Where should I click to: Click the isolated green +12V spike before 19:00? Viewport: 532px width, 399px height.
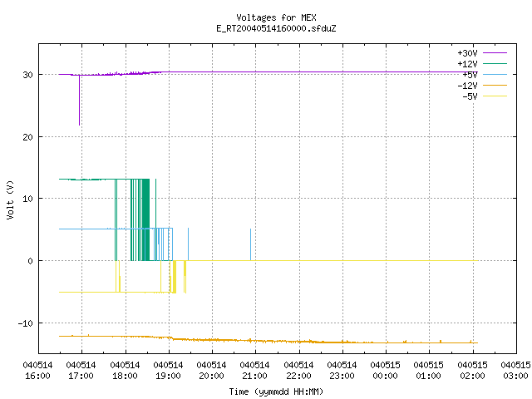click(x=155, y=219)
